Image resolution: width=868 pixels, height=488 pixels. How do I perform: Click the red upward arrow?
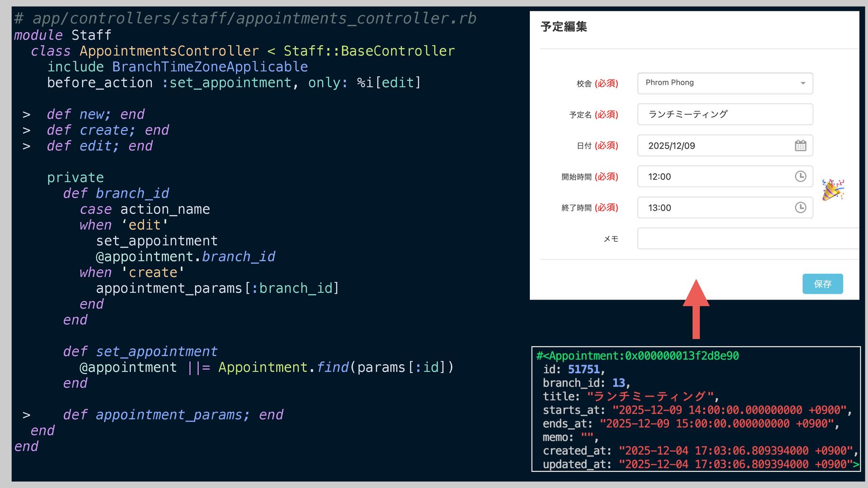[x=696, y=309]
